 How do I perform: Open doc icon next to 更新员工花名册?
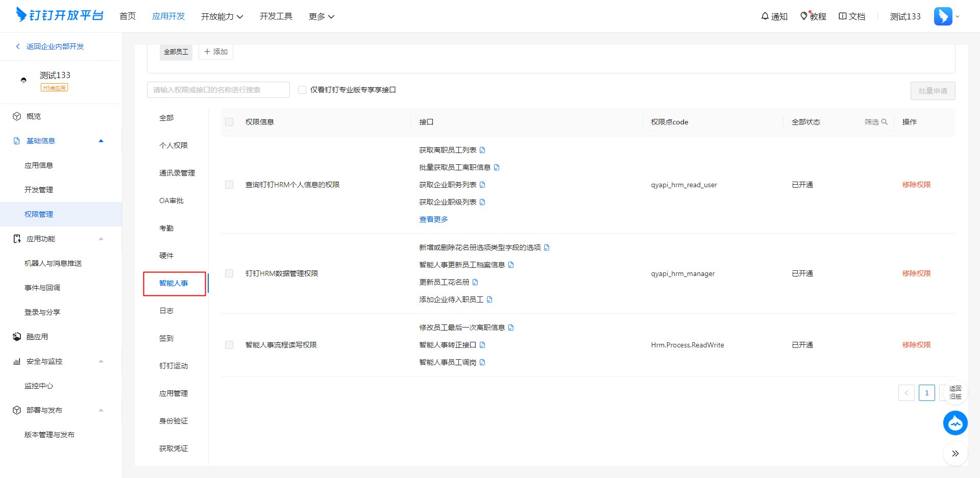coord(475,282)
